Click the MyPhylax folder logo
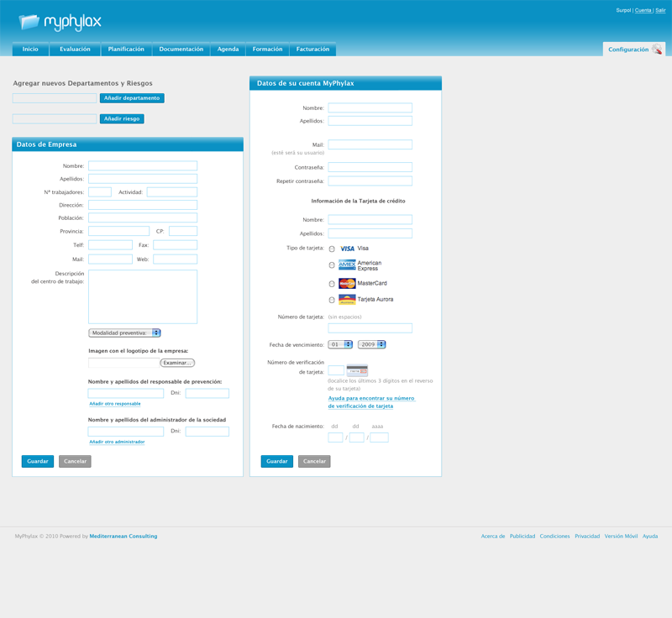Screen dimensions: 672x618 [x=29, y=22]
